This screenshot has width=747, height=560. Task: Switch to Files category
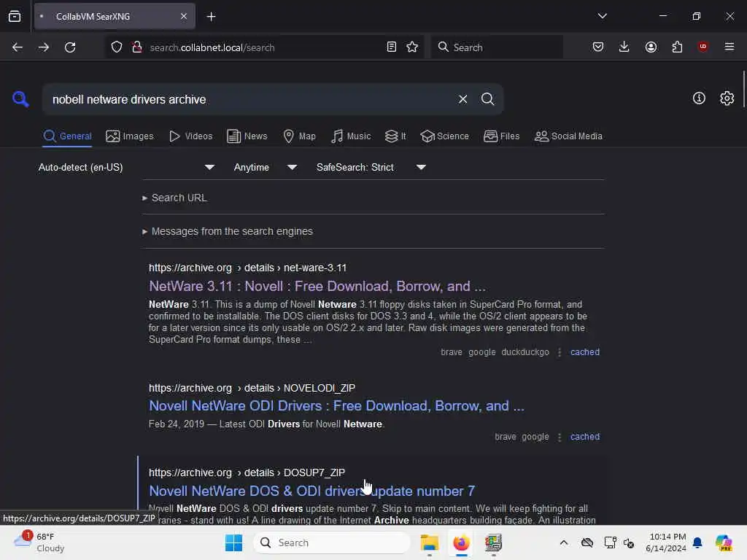[x=501, y=136]
